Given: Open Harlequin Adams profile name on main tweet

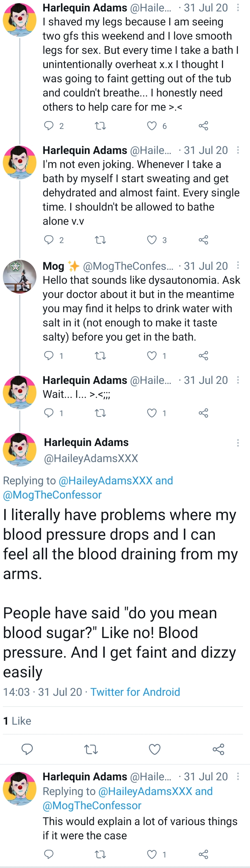Looking at the screenshot, I should pos(86,442).
